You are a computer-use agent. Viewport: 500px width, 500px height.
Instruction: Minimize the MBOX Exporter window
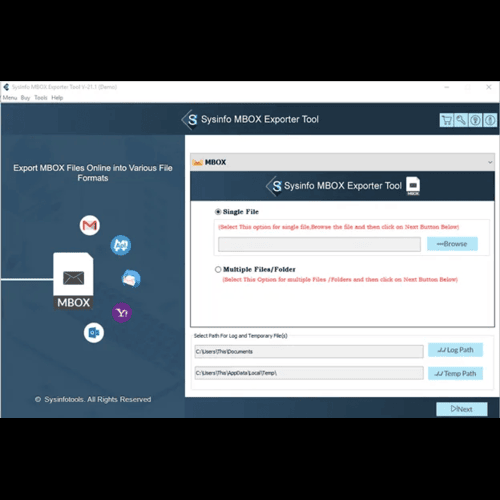point(447,87)
